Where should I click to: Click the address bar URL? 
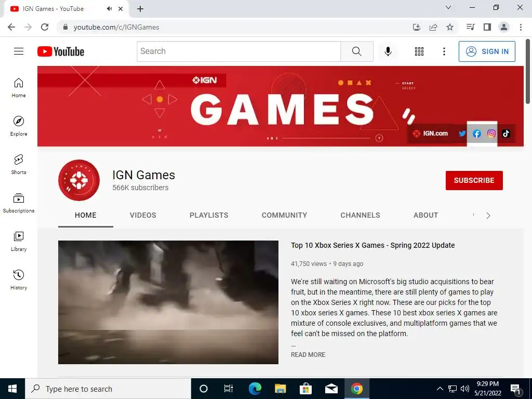pos(116,27)
